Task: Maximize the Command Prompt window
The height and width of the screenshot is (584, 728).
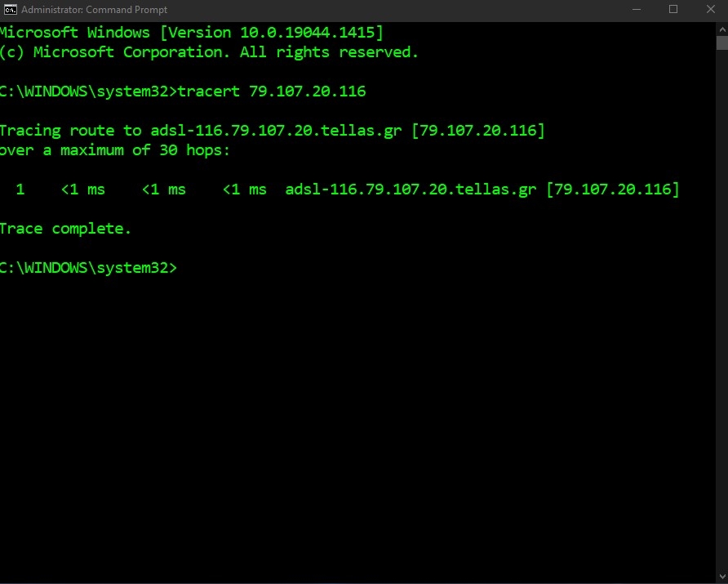Action: click(x=674, y=10)
